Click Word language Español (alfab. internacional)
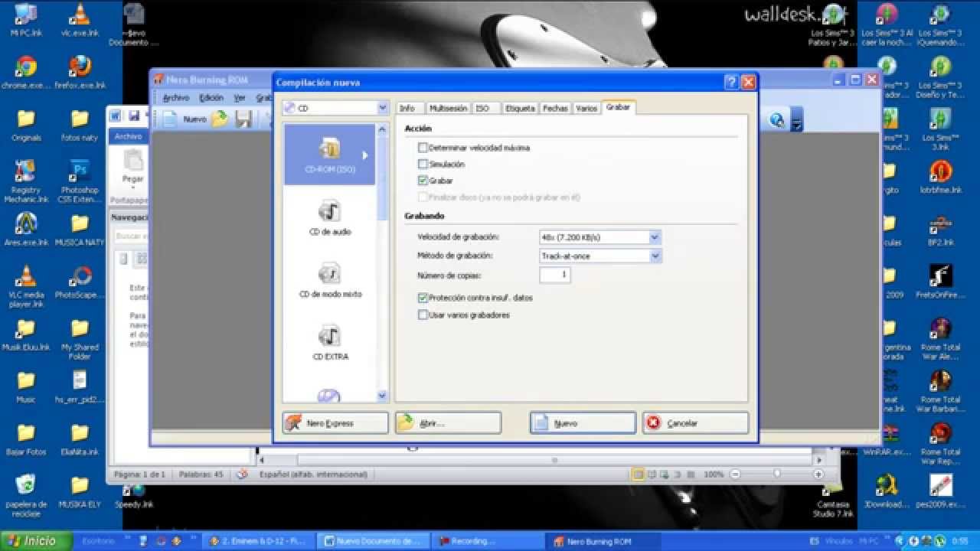This screenshot has width=980, height=551. pos(313,474)
